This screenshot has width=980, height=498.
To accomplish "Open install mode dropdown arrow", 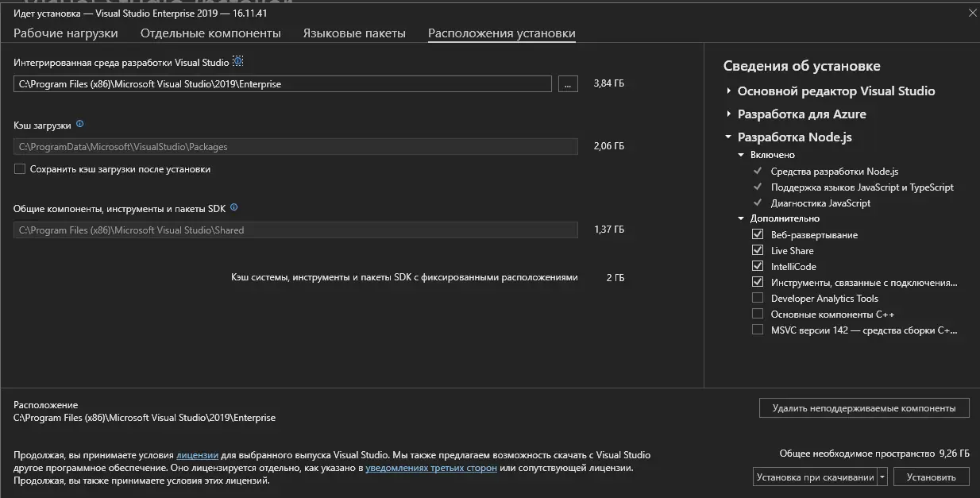I will point(882,477).
